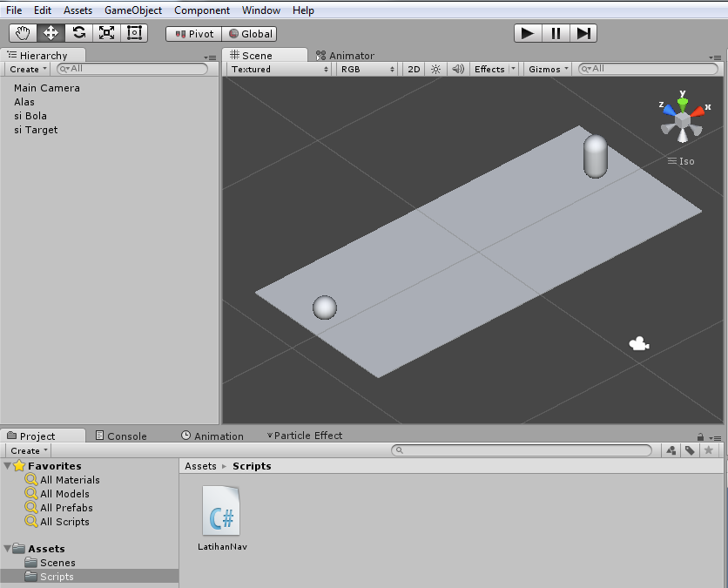Open the Create menu in Hierarchy
The height and width of the screenshot is (588, 728).
pyautogui.click(x=26, y=69)
